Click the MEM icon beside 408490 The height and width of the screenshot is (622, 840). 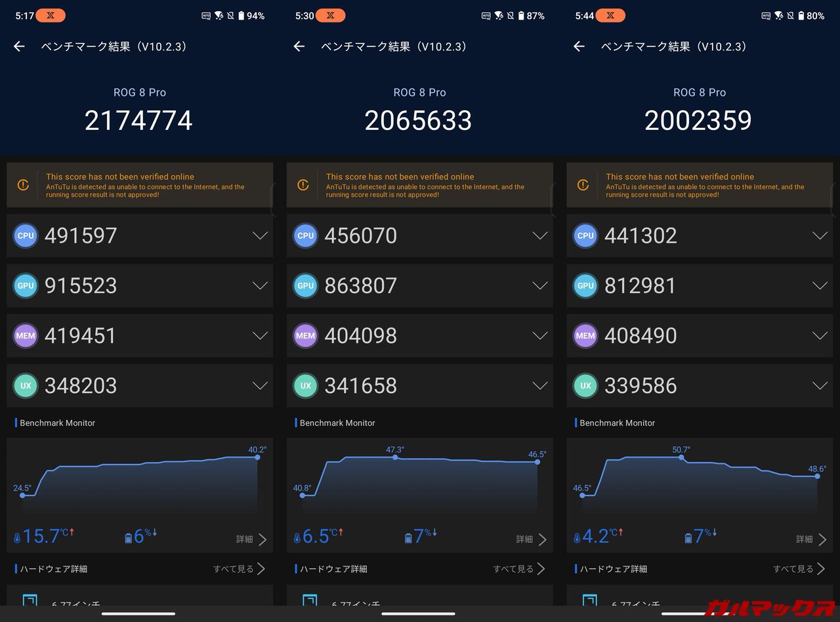[585, 335]
